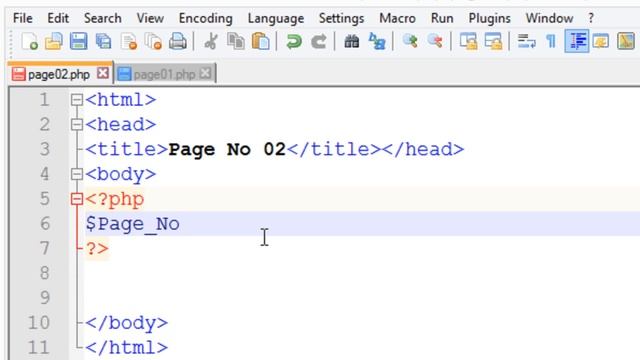Switch to the page02.php tab
Screen dimensions: 640x360
(59, 74)
